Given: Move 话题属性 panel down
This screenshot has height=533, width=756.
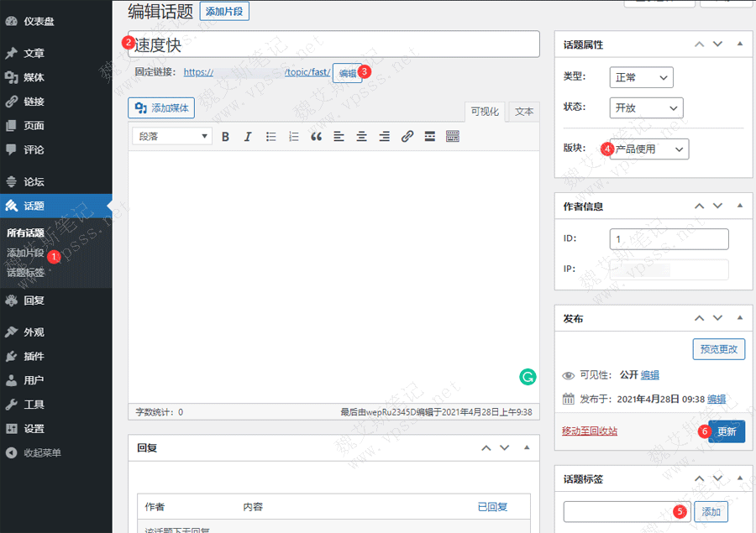Looking at the screenshot, I should (718, 44).
